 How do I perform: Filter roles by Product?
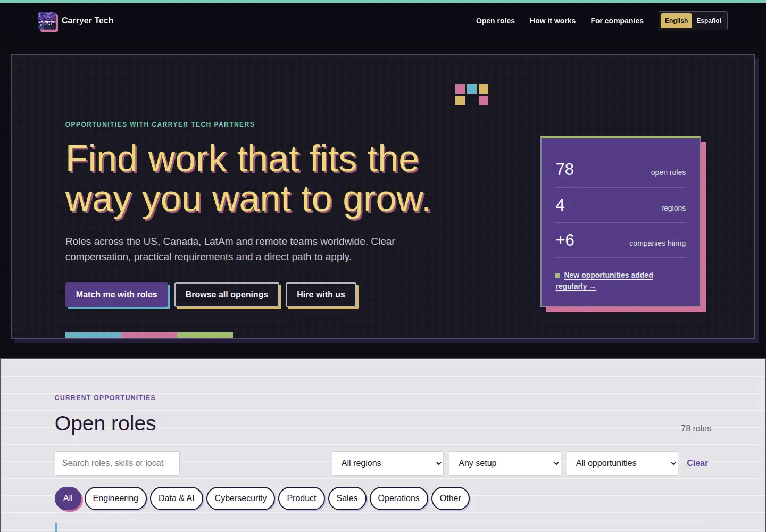pos(302,498)
